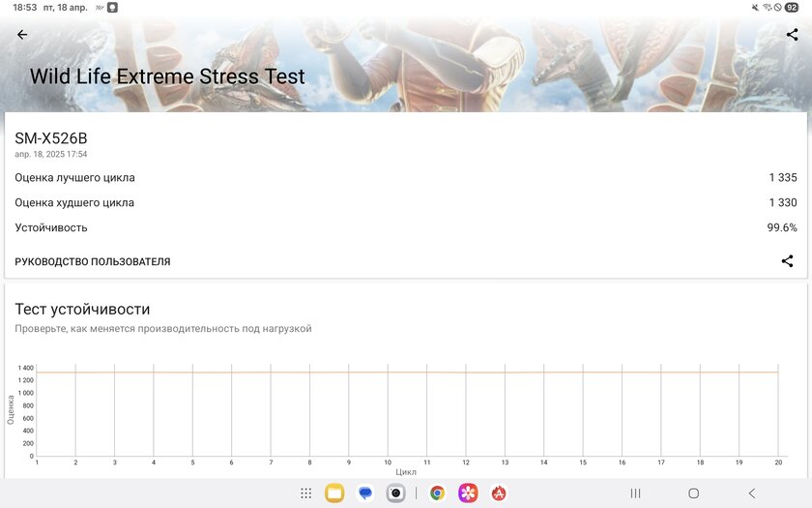Tap the mute status icon
Screen dimensions: 812x508
pos(755,8)
